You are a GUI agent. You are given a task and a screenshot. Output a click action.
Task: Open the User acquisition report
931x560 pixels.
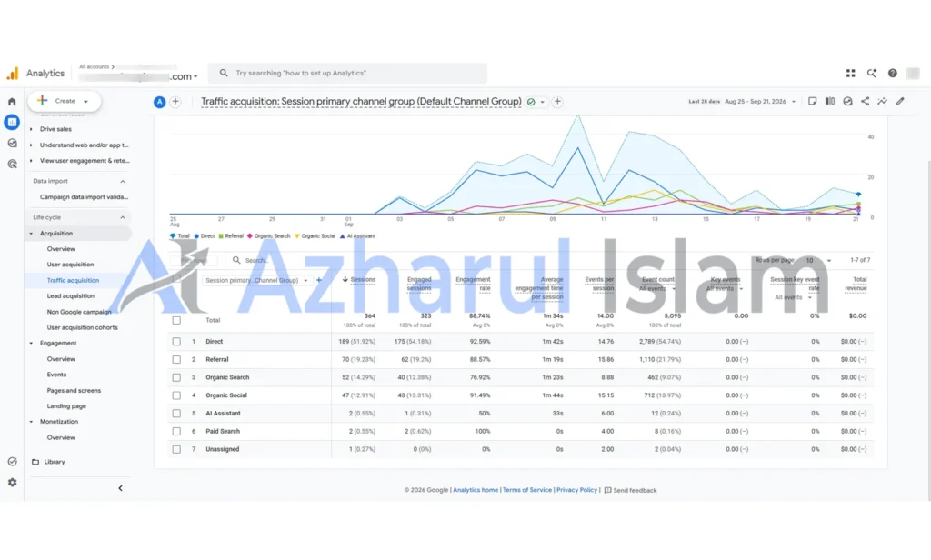(70, 265)
